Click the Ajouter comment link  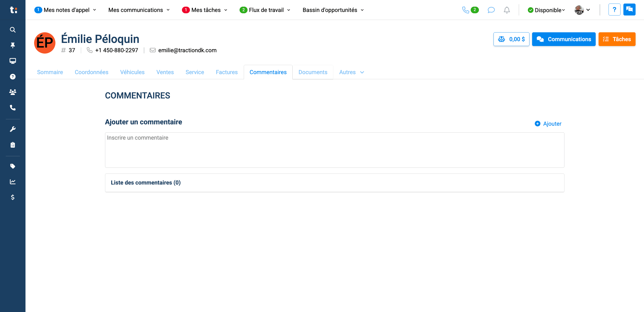(x=548, y=124)
